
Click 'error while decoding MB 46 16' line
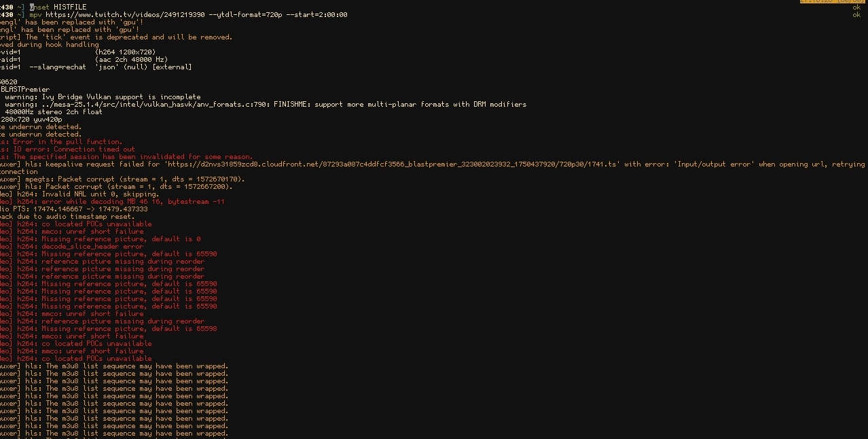pos(112,202)
